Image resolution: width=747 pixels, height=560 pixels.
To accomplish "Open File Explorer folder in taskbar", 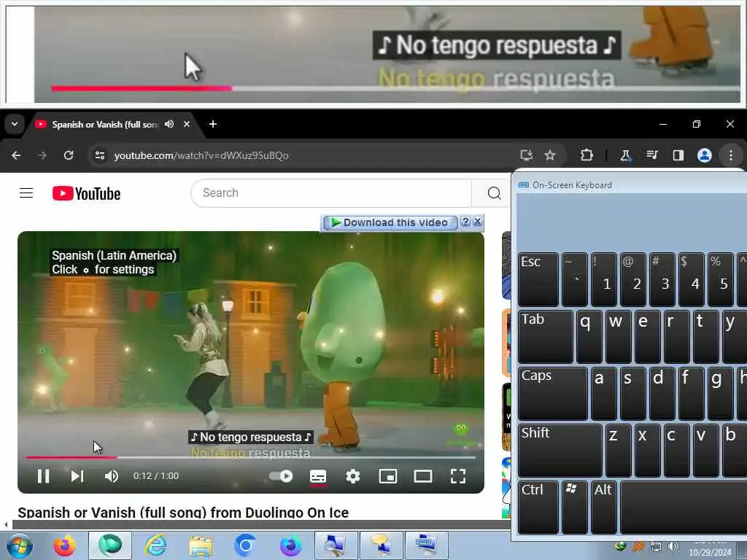I will tap(201, 545).
